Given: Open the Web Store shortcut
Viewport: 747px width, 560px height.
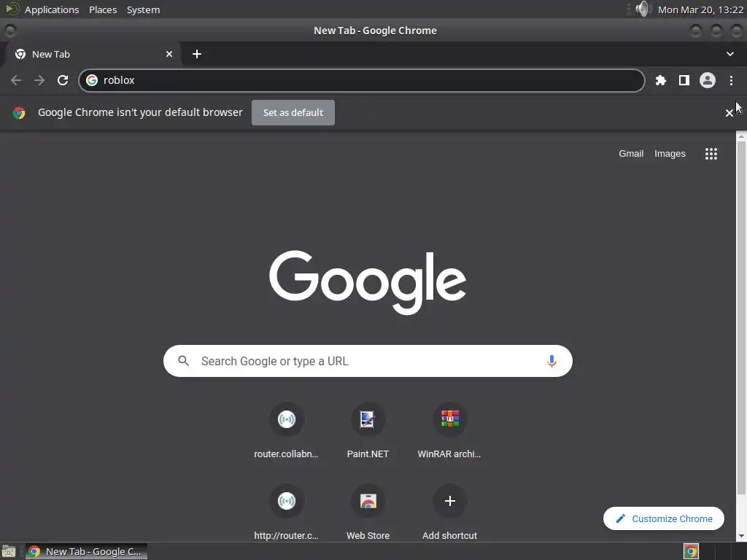Looking at the screenshot, I should click(368, 513).
